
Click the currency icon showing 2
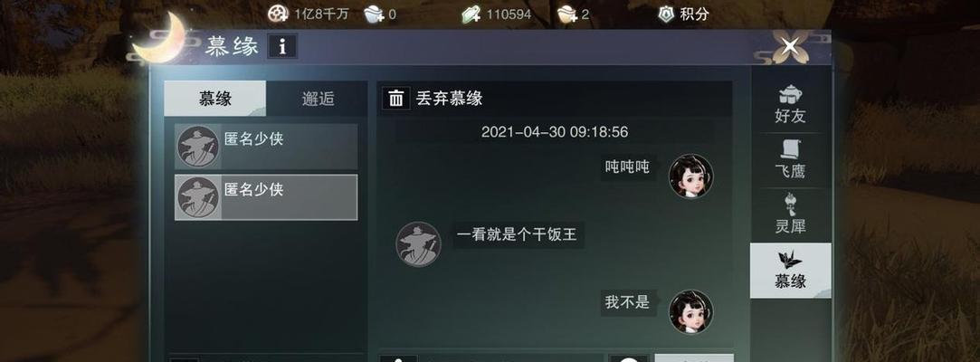[x=566, y=14]
